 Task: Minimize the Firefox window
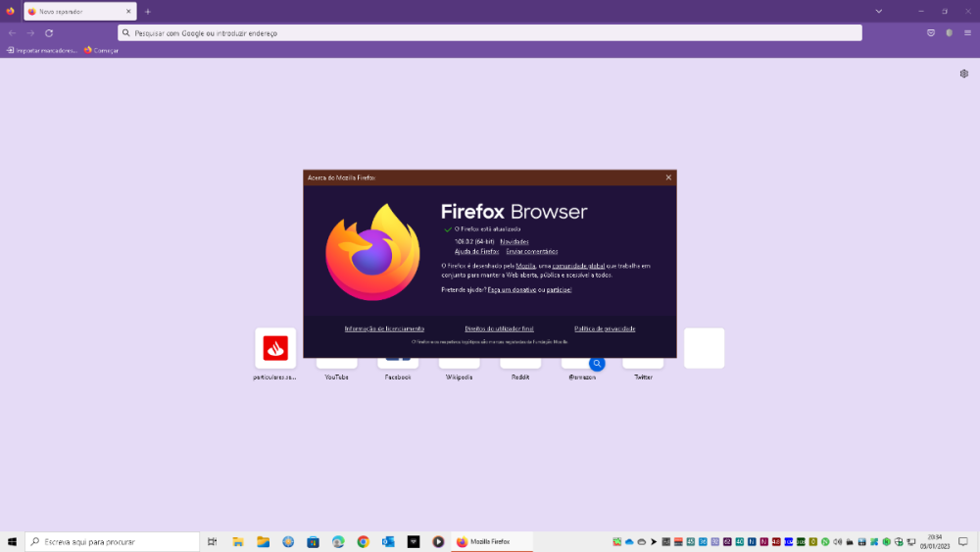tap(920, 11)
